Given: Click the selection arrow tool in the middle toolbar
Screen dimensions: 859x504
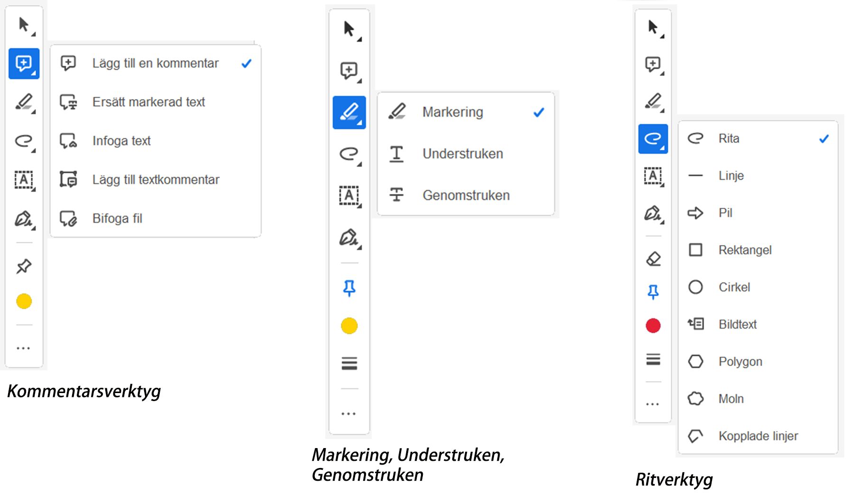Looking at the screenshot, I should point(349,29).
